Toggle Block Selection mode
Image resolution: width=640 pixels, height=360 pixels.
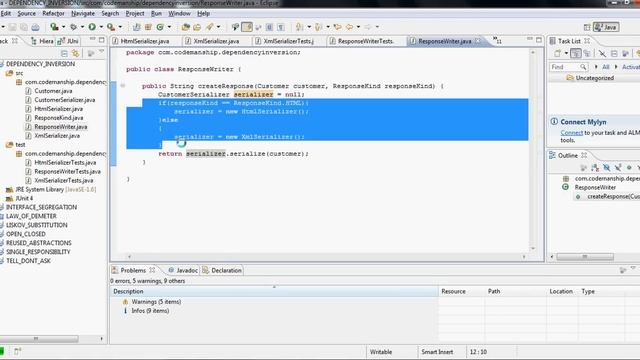[269, 27]
